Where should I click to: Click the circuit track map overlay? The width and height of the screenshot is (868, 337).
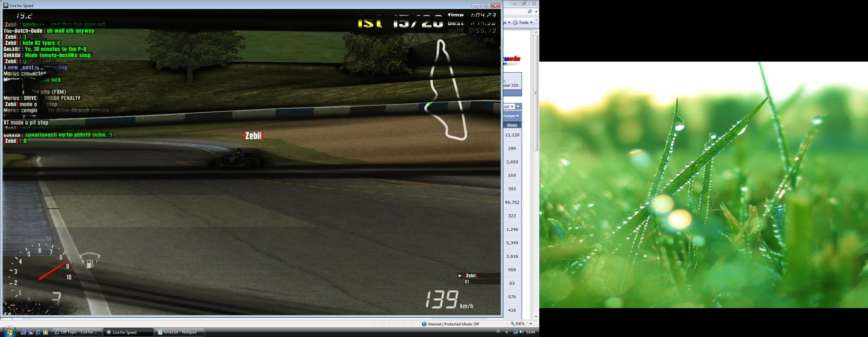(447, 90)
